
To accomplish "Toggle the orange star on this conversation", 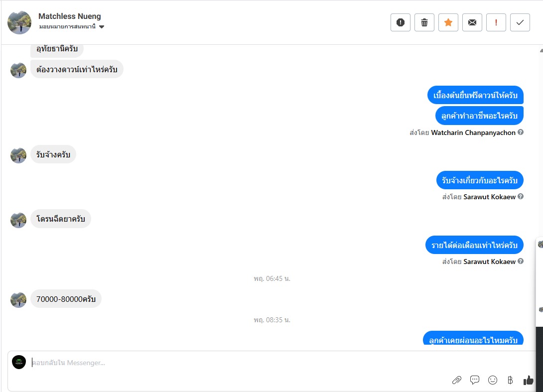I will coord(448,22).
